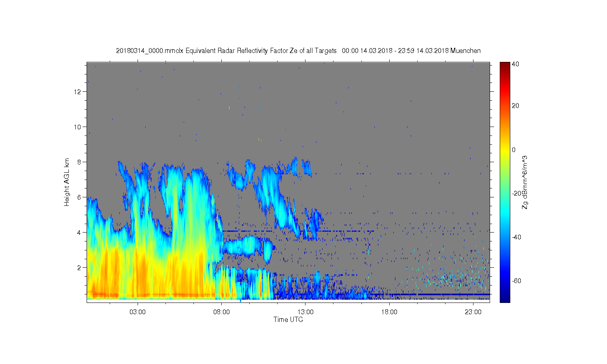Image resolution: width=607 pixels, height=364 pixels.
Task: Click the colorbar value -40
Action: pyautogui.click(x=517, y=237)
